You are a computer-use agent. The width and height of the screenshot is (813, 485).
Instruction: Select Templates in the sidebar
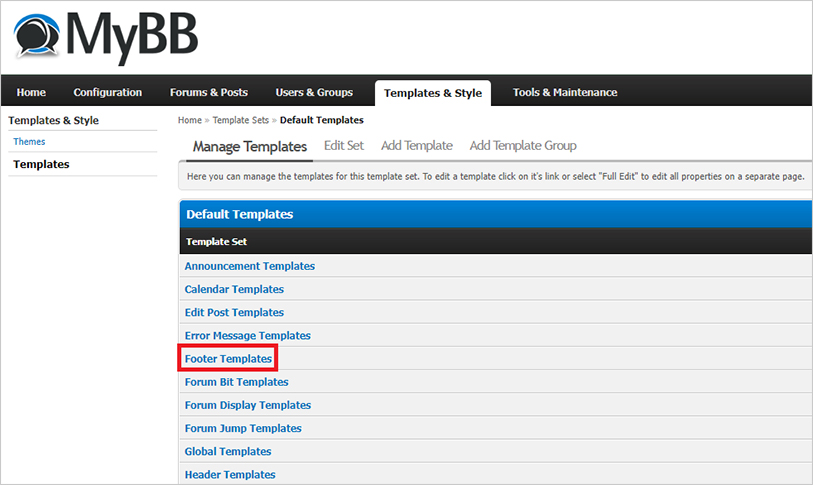click(41, 164)
